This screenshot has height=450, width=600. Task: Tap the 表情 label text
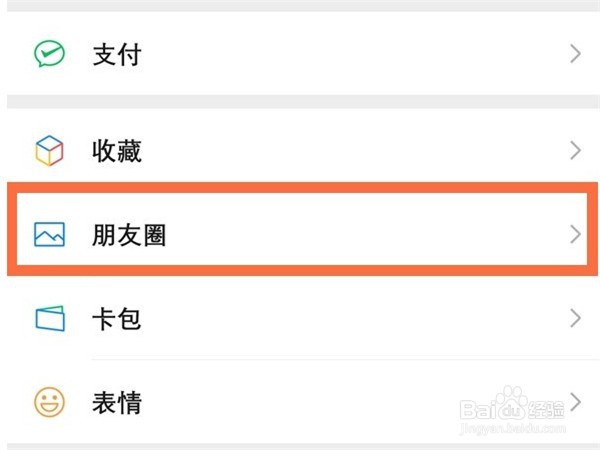click(116, 403)
